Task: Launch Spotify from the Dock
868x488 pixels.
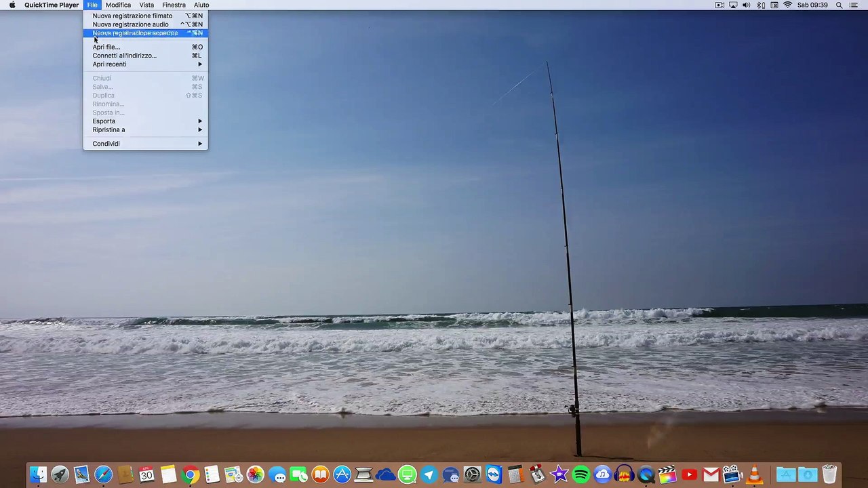Action: click(x=580, y=475)
